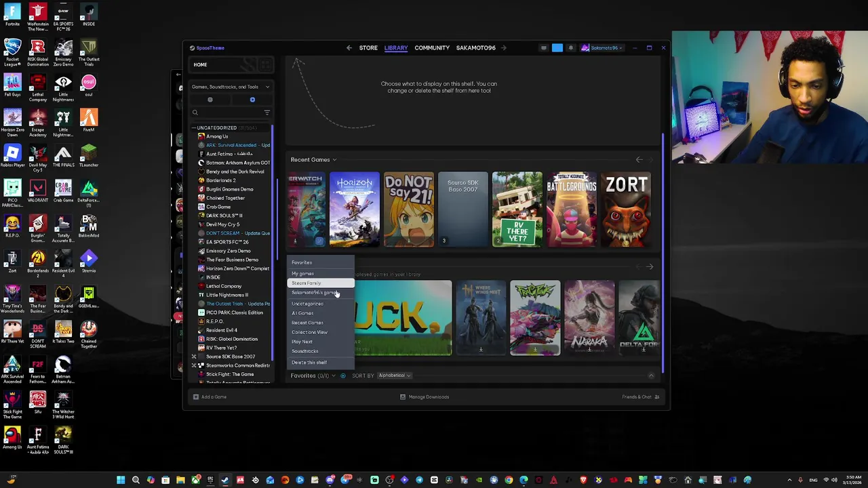This screenshot has width=868, height=488.
Task: Open the Alphabetical sort dropdown
Action: pyautogui.click(x=395, y=375)
